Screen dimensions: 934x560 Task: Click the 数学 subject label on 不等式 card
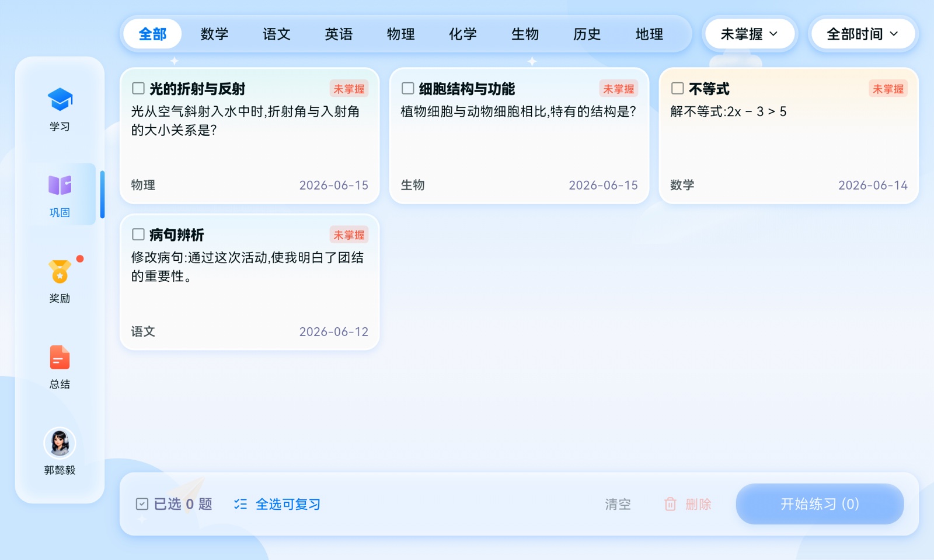pyautogui.click(x=682, y=185)
